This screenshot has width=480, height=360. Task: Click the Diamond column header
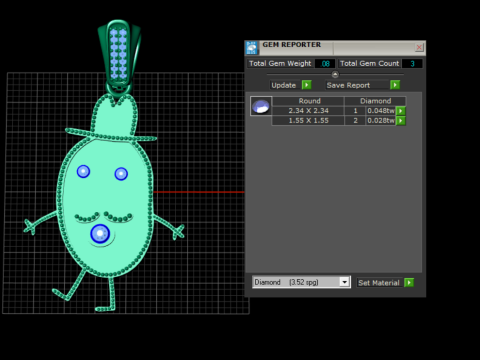point(375,101)
